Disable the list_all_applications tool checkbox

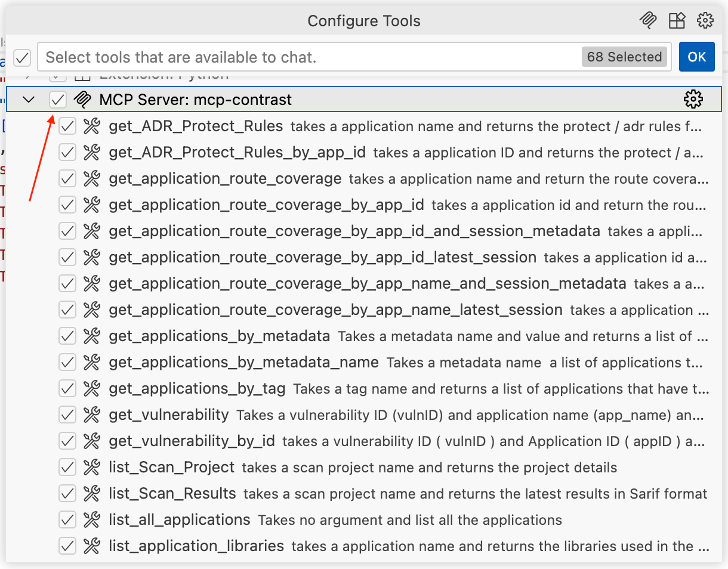pyautogui.click(x=67, y=520)
